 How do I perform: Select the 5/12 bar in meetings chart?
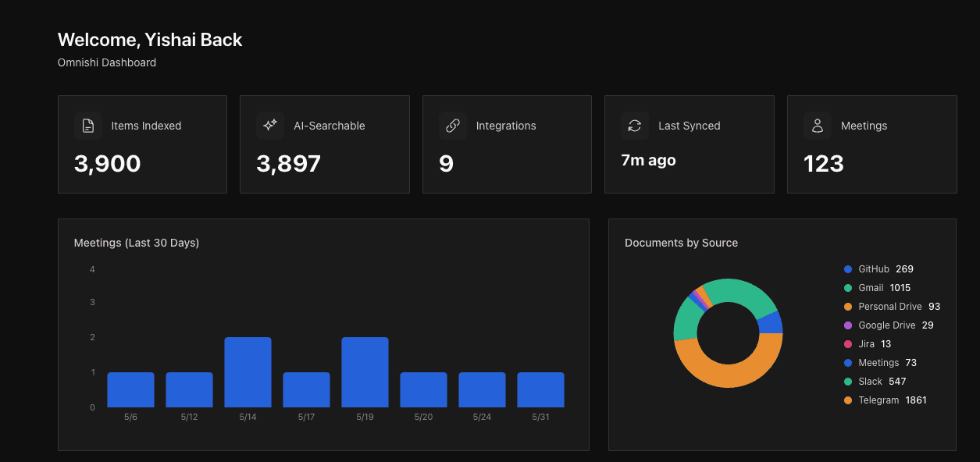189,389
